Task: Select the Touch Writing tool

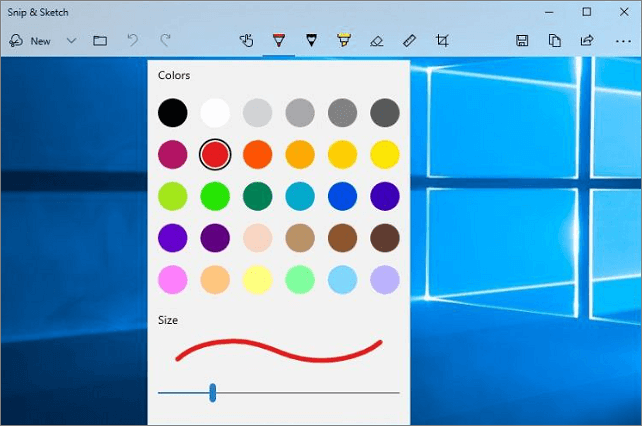Action: click(247, 41)
